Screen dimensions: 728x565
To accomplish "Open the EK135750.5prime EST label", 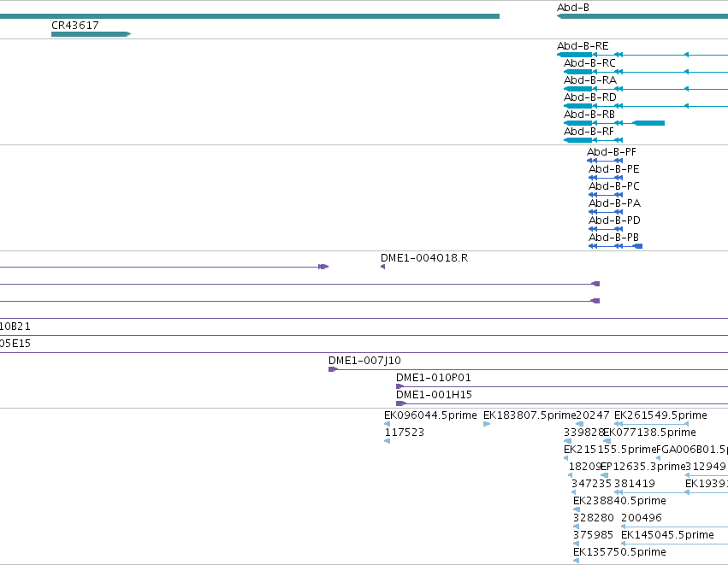I will point(619,552).
